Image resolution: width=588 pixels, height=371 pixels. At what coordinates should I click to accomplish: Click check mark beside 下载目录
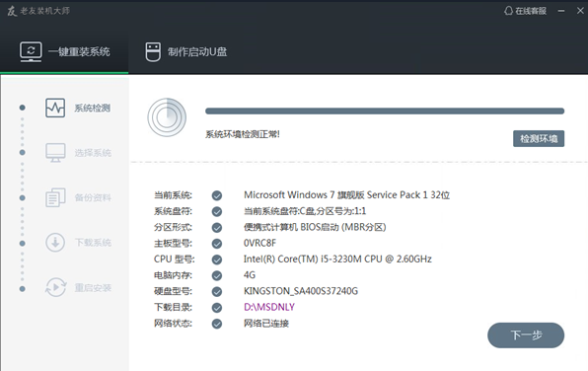coord(217,308)
